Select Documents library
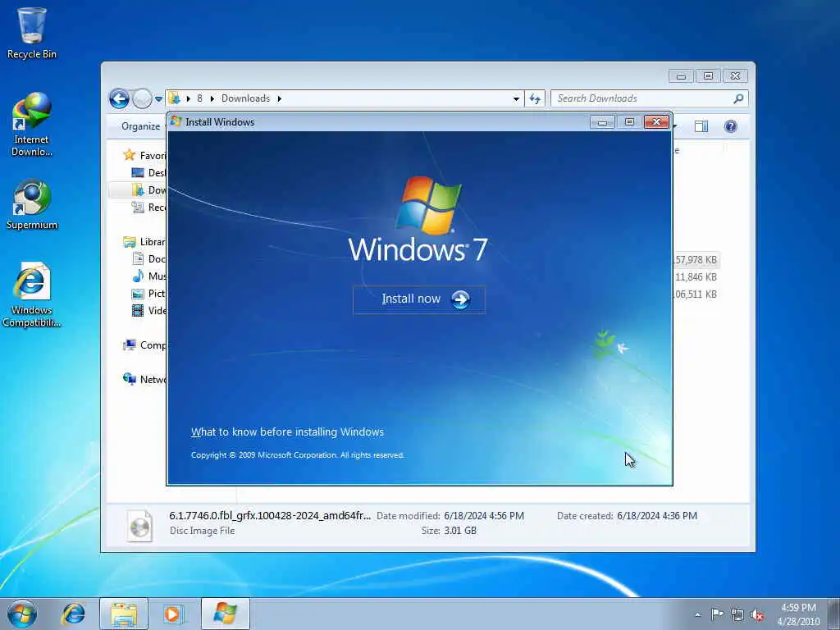Image resolution: width=840 pixels, height=630 pixels. tap(148, 258)
